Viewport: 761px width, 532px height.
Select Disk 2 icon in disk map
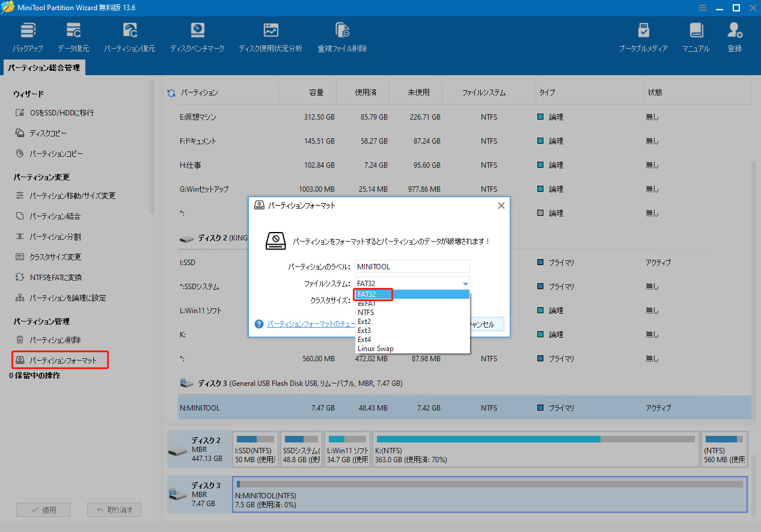[177, 450]
